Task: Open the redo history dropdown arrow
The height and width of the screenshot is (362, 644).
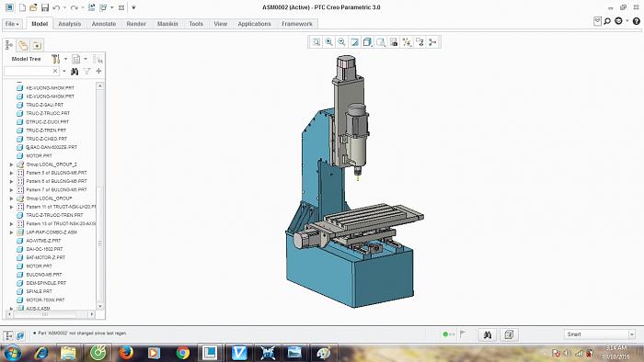Action: (82, 7)
